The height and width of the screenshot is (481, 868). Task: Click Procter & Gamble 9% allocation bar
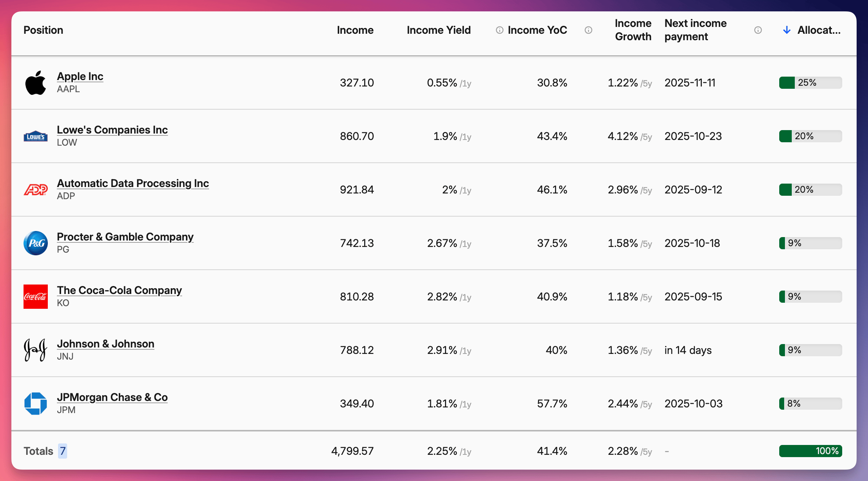(811, 243)
